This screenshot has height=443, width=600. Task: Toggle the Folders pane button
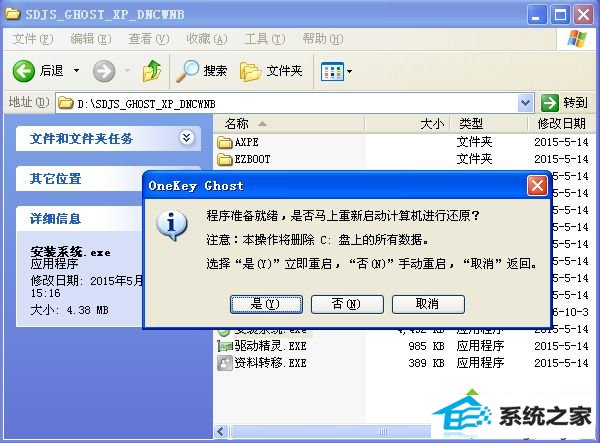(271, 71)
